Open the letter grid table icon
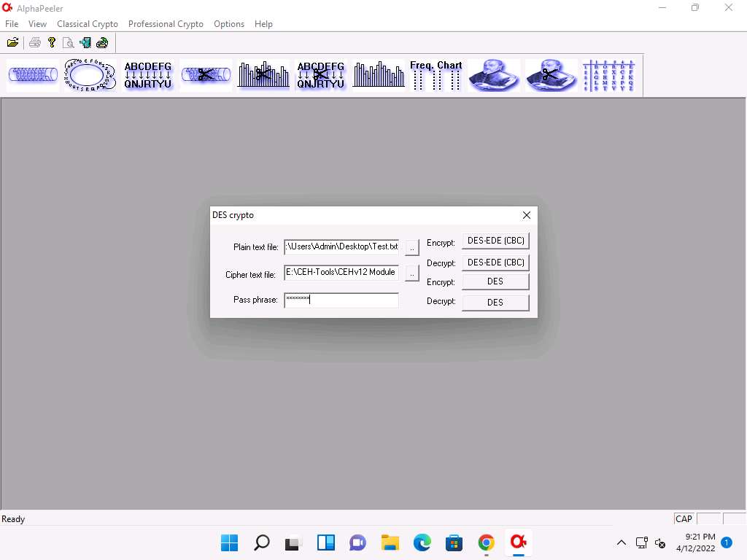This screenshot has height=560, width=747. tap(609, 75)
